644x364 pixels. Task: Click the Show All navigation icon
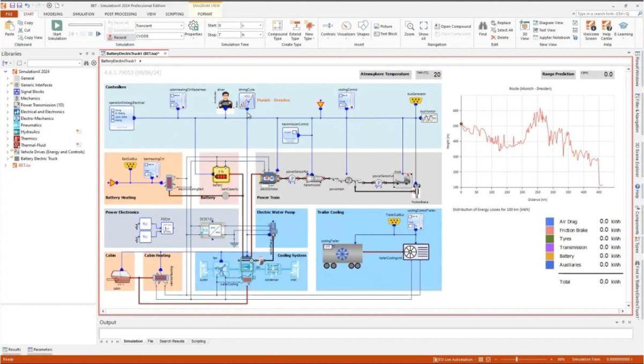pyautogui.click(x=423, y=26)
